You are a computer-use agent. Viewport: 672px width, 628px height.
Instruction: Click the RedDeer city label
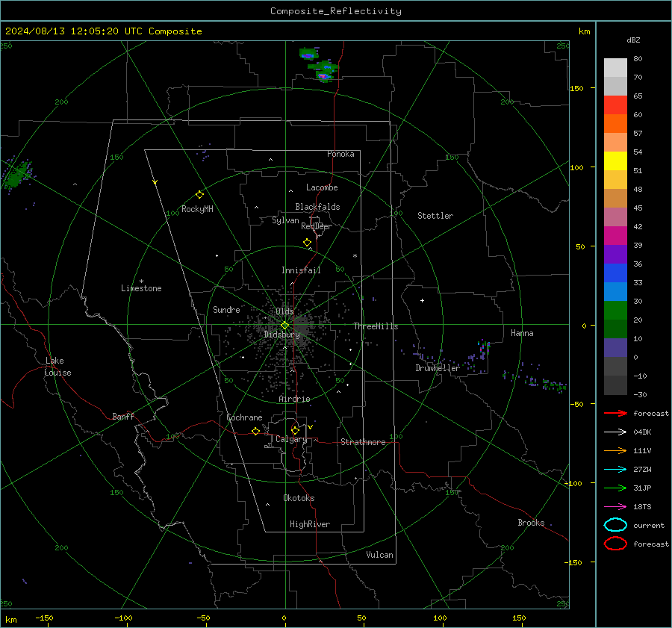(317, 226)
